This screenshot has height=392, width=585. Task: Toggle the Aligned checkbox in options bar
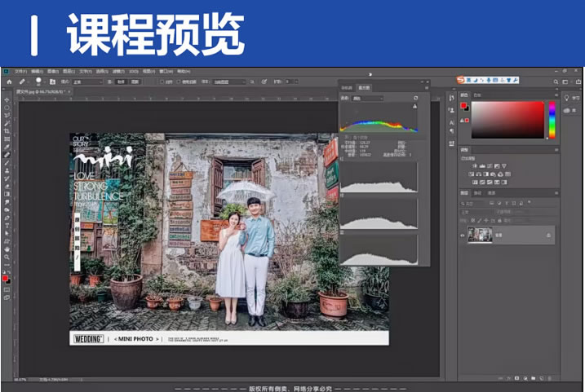click(x=162, y=81)
